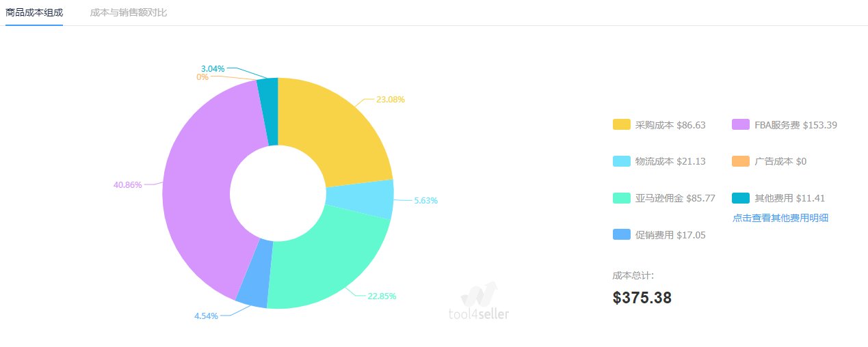Screen dimensions: 868x347
Task: Toggle light blue 物流成本 legend swatch
Action: pos(621,161)
